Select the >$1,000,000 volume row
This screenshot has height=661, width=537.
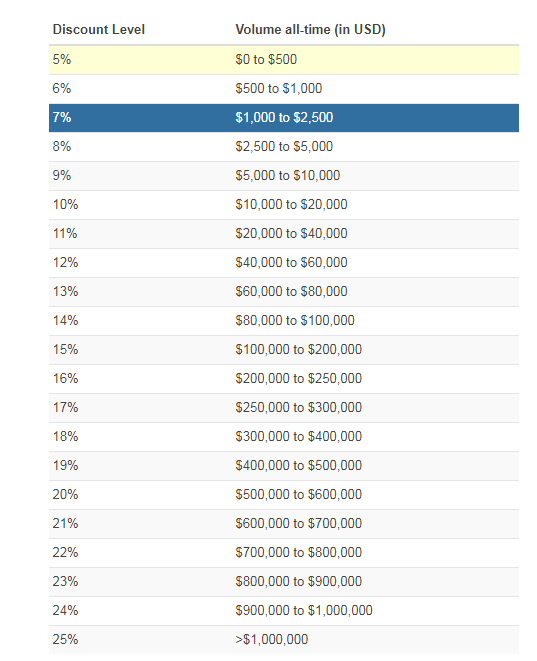[284, 640]
